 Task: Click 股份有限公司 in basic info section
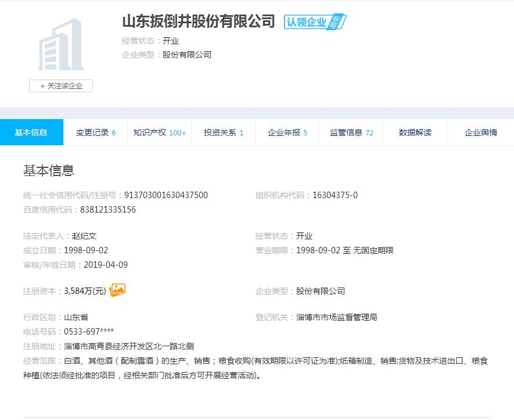point(321,291)
